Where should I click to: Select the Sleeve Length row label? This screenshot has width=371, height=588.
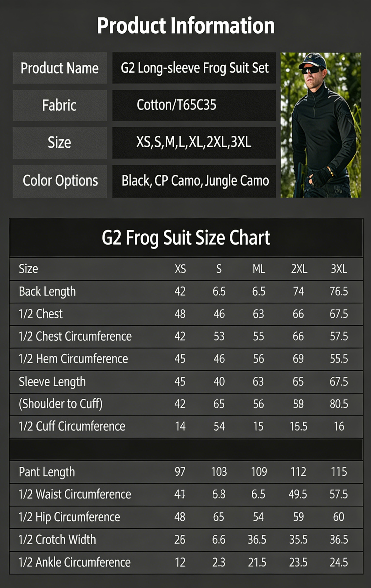pos(52,382)
